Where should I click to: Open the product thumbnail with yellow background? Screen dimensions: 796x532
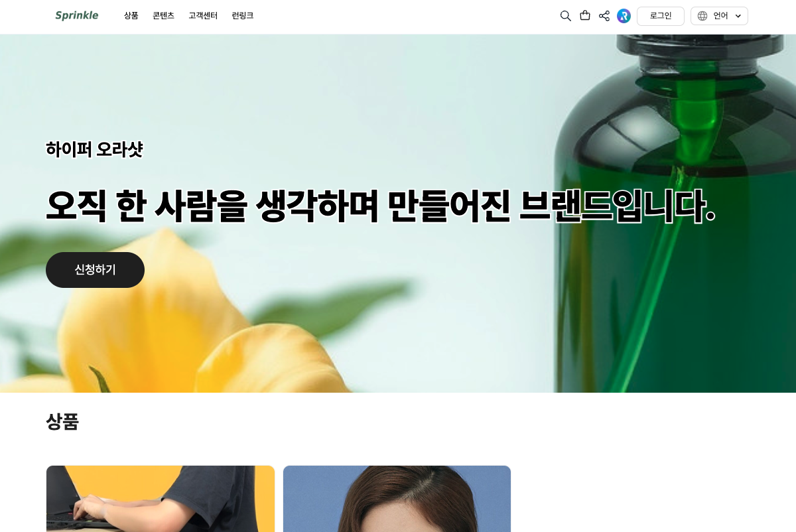pyautogui.click(x=161, y=499)
